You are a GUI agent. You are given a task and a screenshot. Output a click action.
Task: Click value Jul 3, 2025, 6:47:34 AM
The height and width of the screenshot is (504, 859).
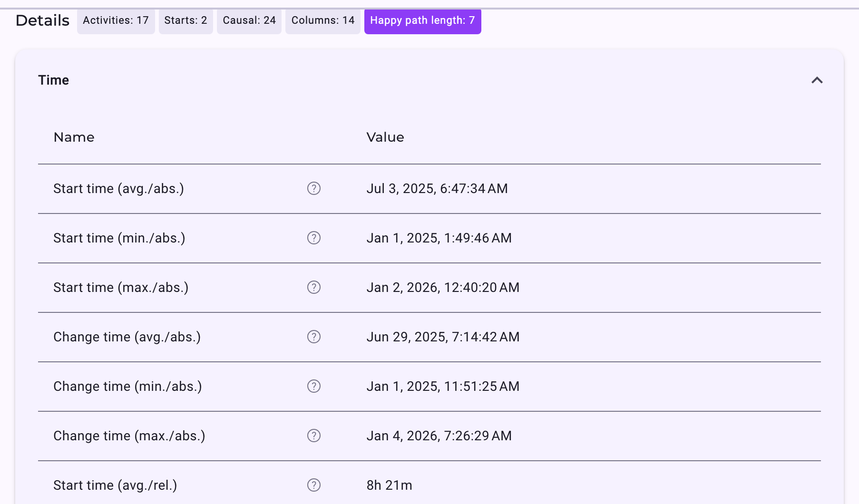(x=437, y=189)
